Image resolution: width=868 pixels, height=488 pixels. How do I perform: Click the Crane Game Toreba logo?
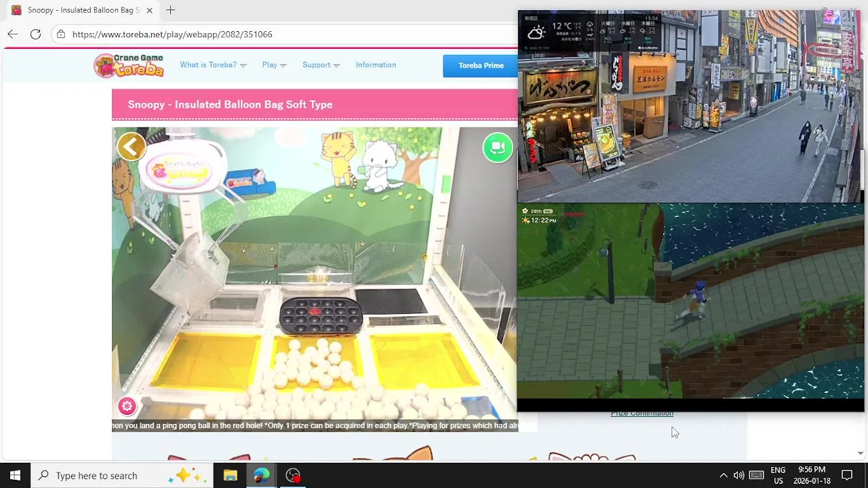[129, 66]
